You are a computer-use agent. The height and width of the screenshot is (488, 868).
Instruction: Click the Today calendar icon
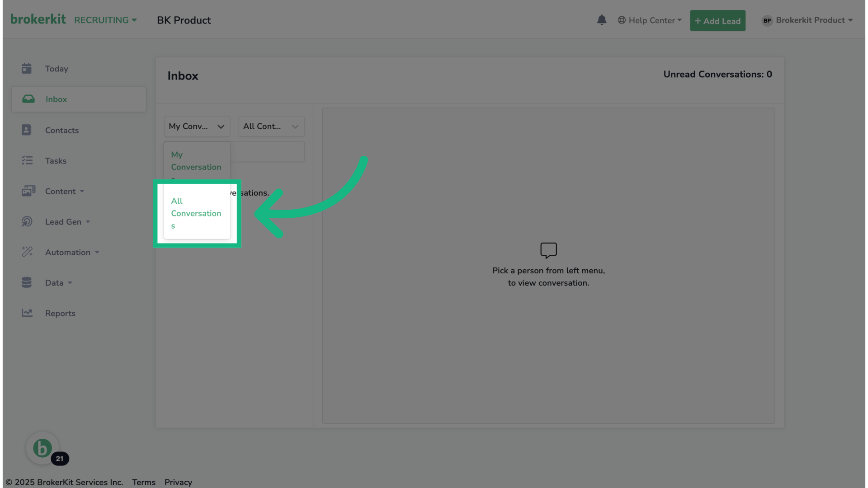click(x=27, y=68)
